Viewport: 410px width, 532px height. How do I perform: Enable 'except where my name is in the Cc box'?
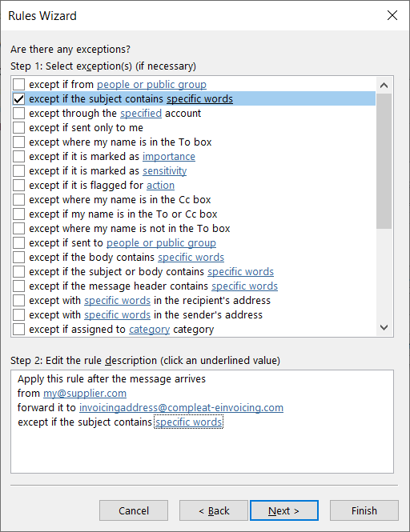(18, 199)
